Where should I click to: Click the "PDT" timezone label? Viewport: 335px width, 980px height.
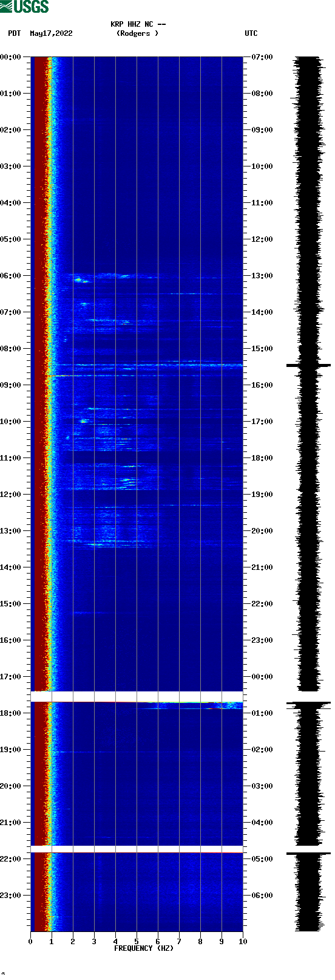pos(15,33)
